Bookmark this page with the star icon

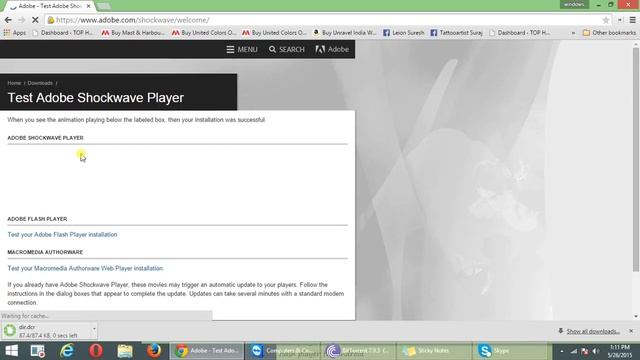(x=606, y=20)
